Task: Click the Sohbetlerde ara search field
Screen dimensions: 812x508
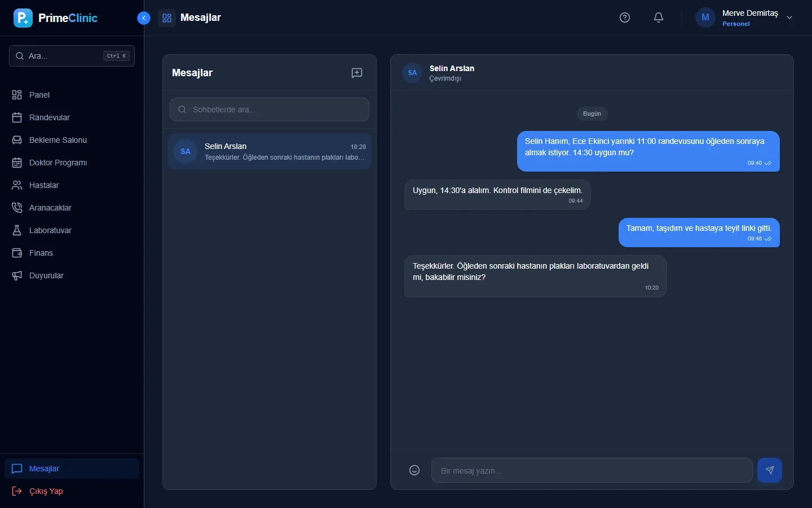Action: [270, 110]
